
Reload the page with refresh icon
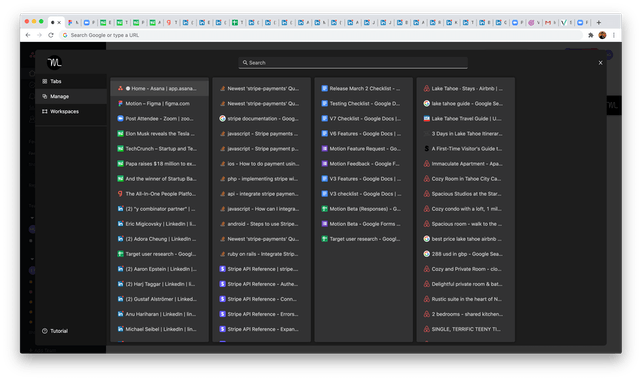(51, 35)
